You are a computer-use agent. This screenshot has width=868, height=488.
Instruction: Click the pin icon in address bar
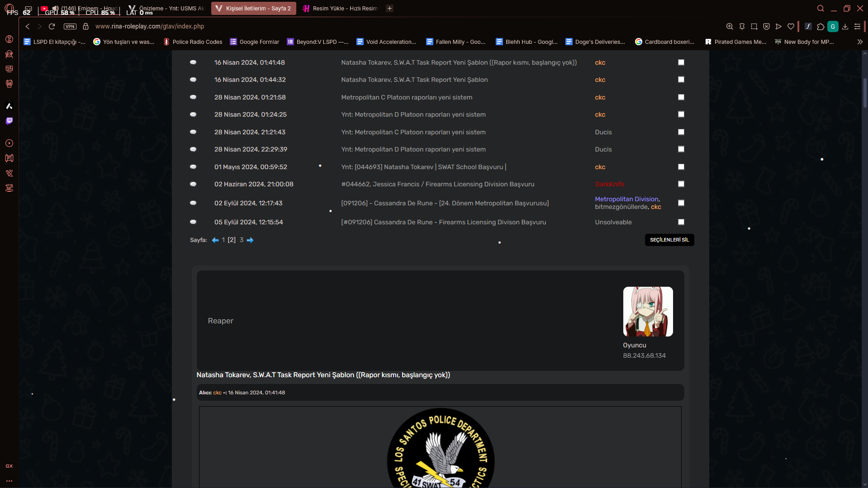[x=742, y=26]
